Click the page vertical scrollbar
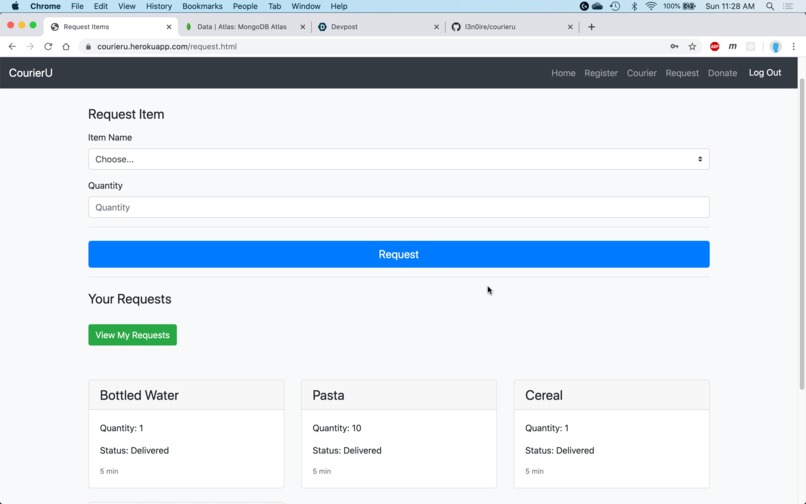Image resolution: width=806 pixels, height=504 pixels. (x=801, y=234)
